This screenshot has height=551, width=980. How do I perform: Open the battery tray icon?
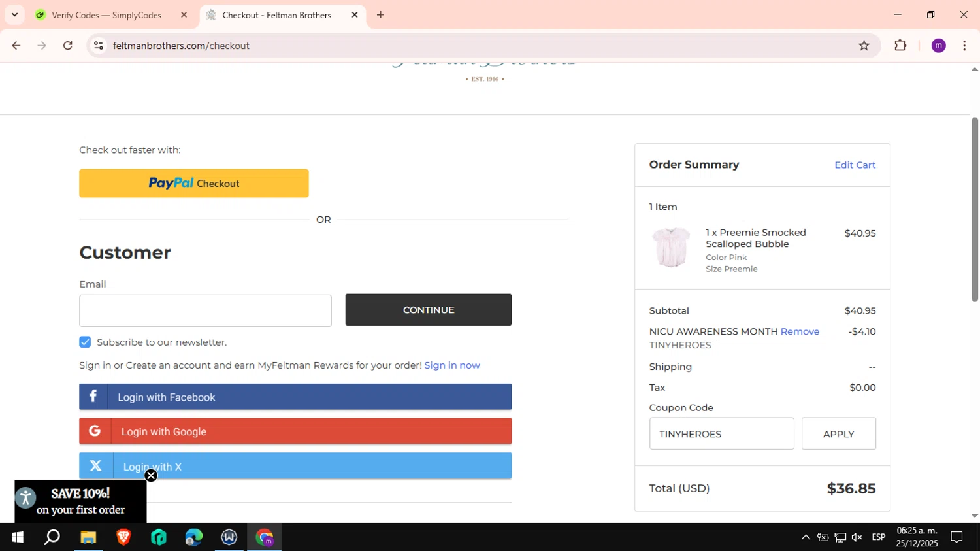pos(823,537)
